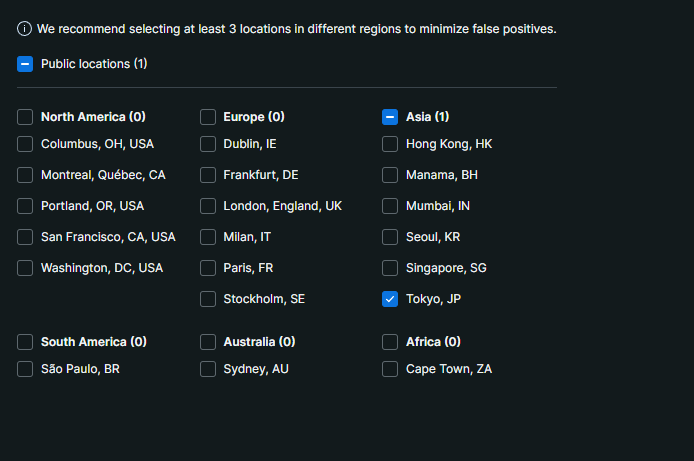This screenshot has width=694, height=461.
Task: Tick the Sydney, AU checkbox
Action: pos(208,369)
